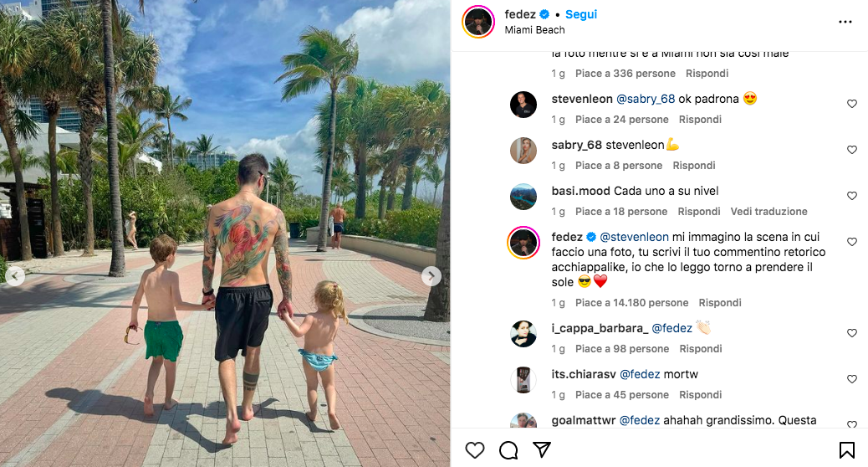
Task: Like sabry_68's comment heart
Action: click(x=852, y=150)
